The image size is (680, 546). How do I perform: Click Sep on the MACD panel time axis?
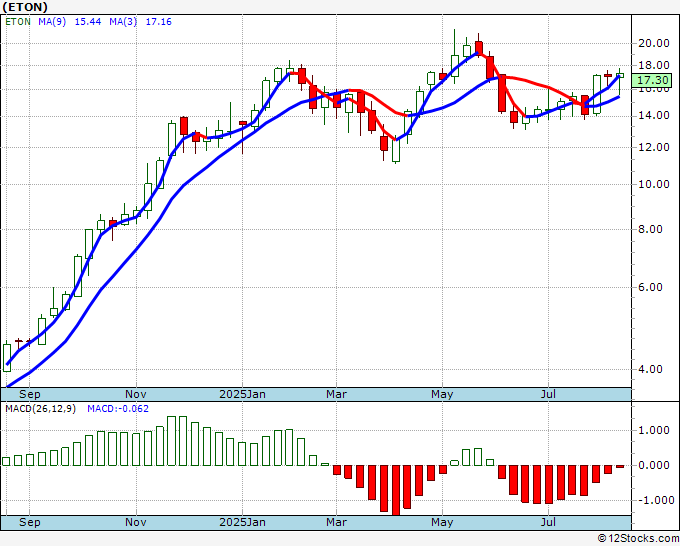click(x=29, y=522)
